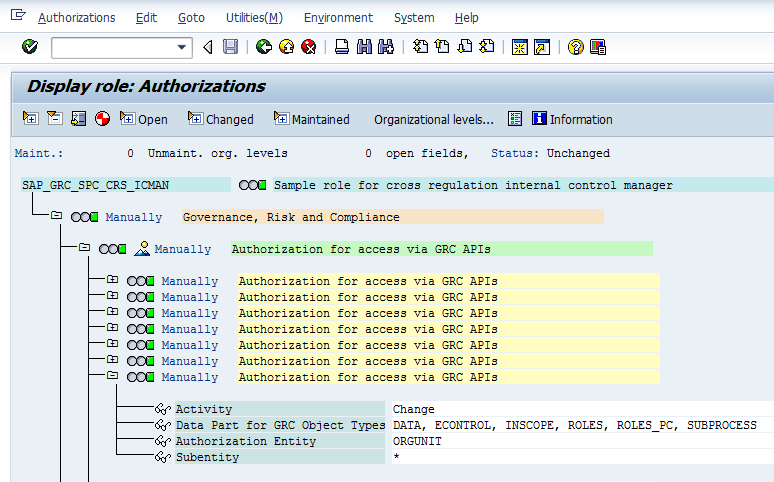Click the Information button
This screenshot has height=482, width=774.
tap(572, 119)
